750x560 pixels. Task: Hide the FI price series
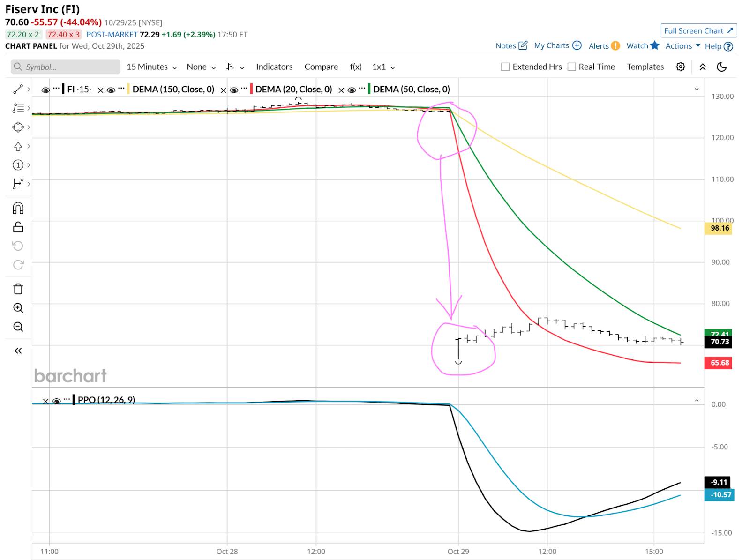45,90
